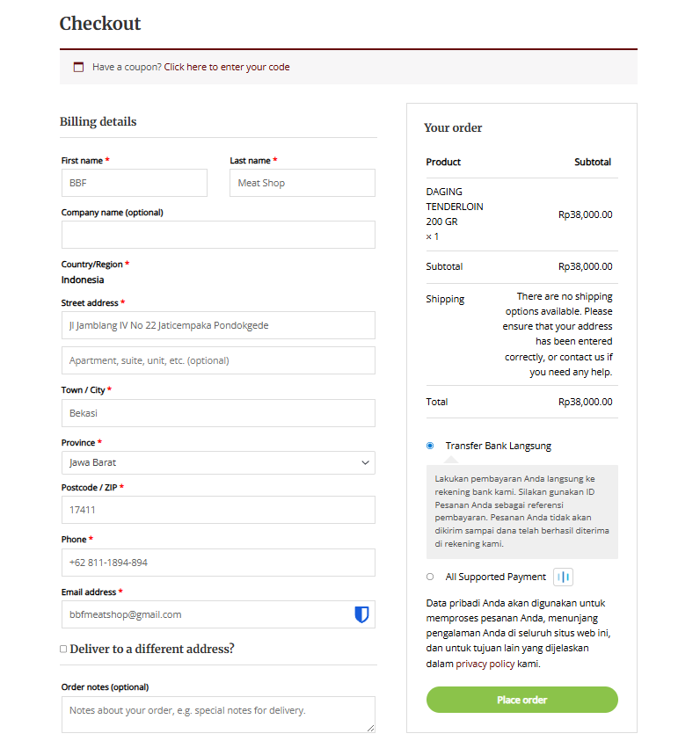
Task: Click the Company name input field
Action: [x=218, y=235]
